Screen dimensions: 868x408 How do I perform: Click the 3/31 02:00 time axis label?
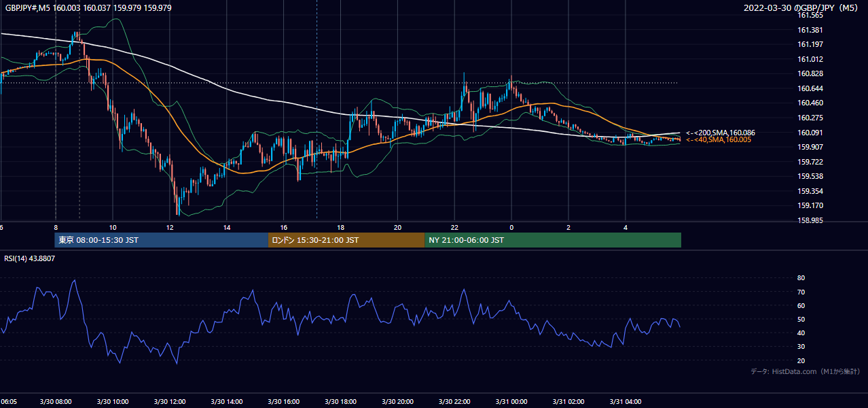569,401
